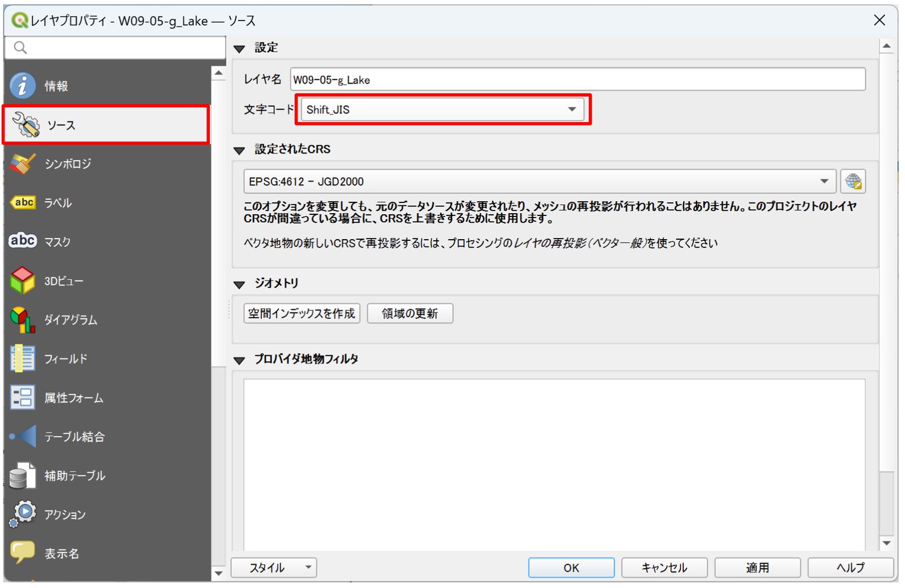The height and width of the screenshot is (588, 905).
Task: Select the ソース wrench icon
Action: pyautogui.click(x=26, y=124)
